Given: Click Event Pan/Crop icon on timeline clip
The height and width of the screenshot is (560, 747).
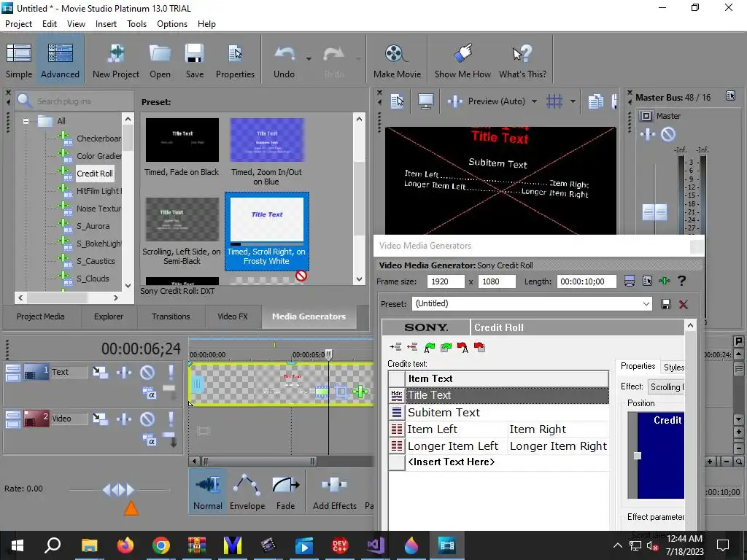Looking at the screenshot, I should [x=341, y=392].
